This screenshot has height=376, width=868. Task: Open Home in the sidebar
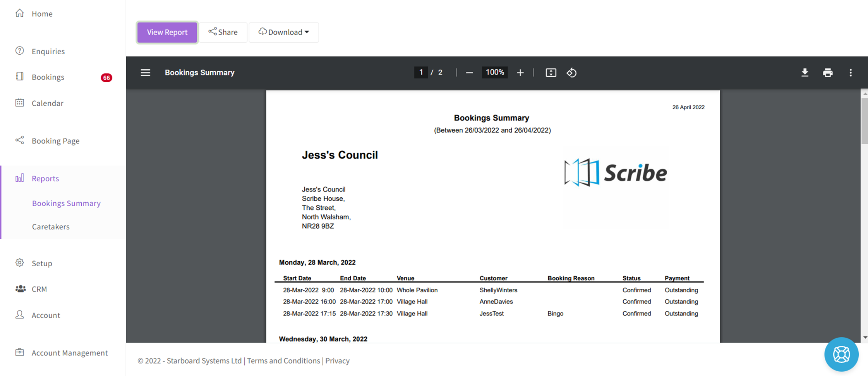pos(42,14)
